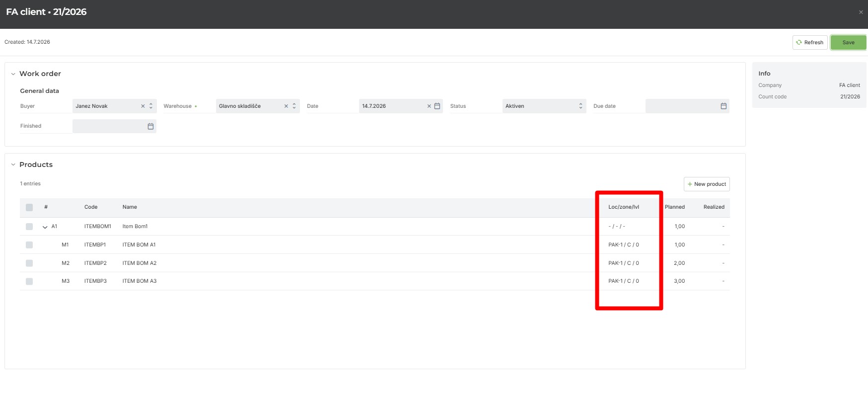Click the Realized column header
The height and width of the screenshot is (410, 868).
[714, 207]
